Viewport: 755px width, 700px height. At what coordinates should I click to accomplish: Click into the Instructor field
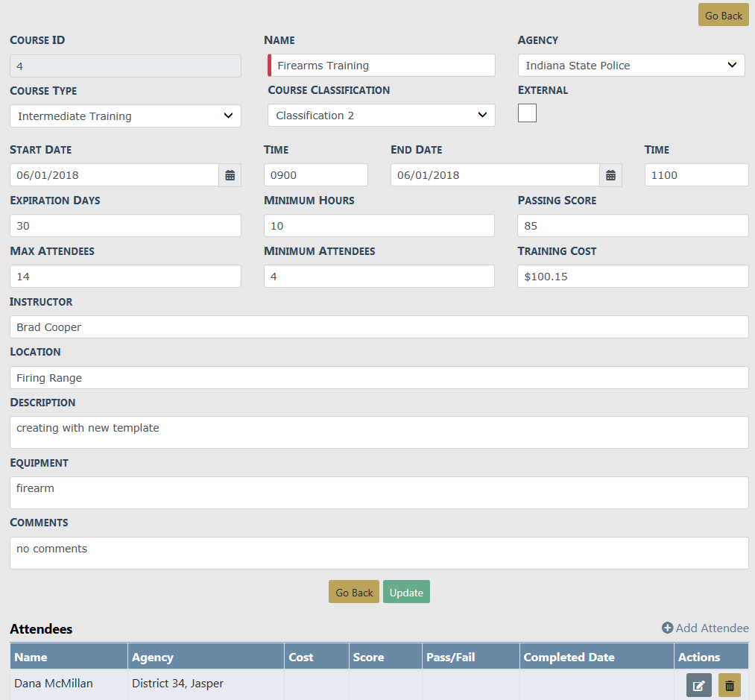coord(379,327)
